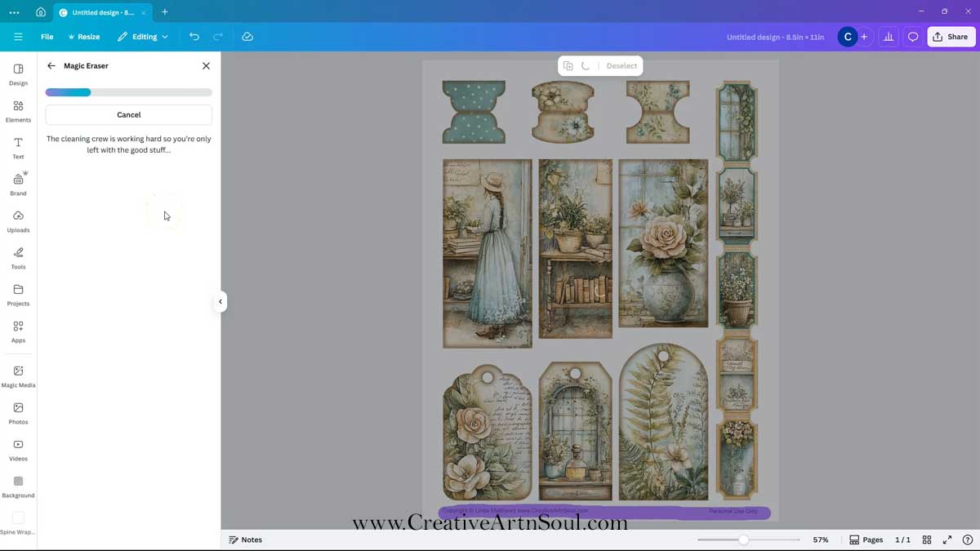Go back from Magic Eraser panel
This screenshot has height=551, width=980.
coord(51,66)
